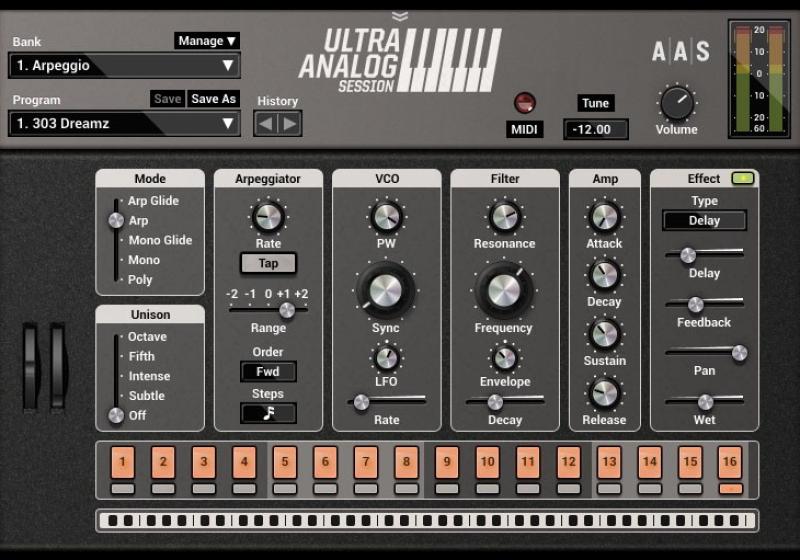
Task: Toggle arpeggiator step 9 pad
Action: tap(447, 462)
